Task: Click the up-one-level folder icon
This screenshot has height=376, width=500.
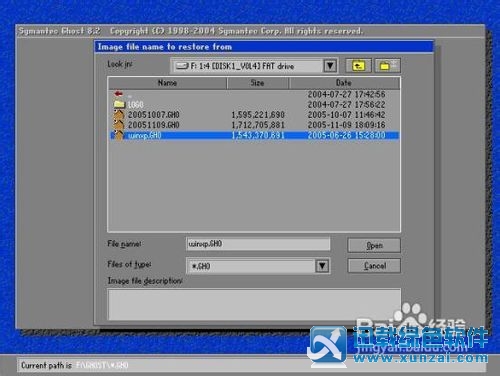Action: [x=358, y=66]
